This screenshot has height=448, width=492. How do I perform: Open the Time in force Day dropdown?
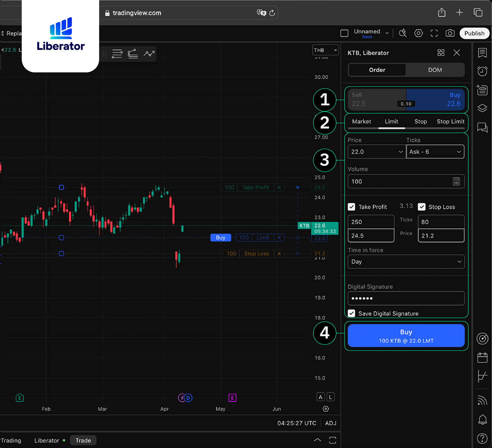(x=406, y=261)
